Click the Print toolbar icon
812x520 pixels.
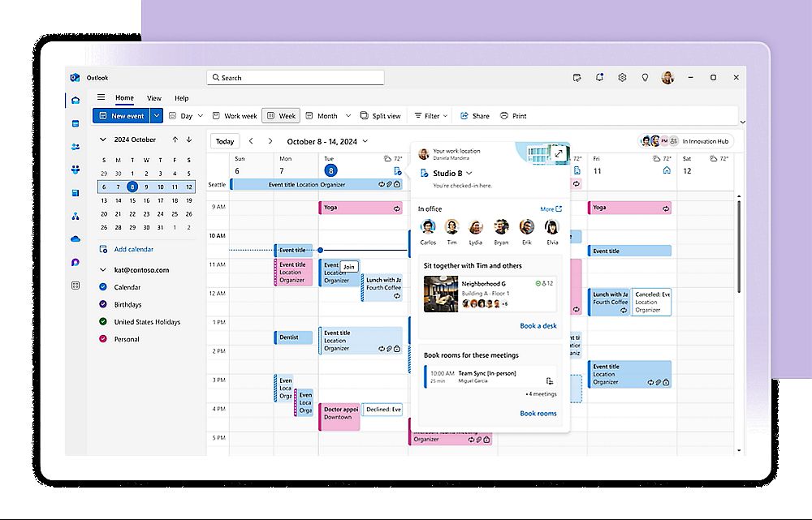coord(513,116)
